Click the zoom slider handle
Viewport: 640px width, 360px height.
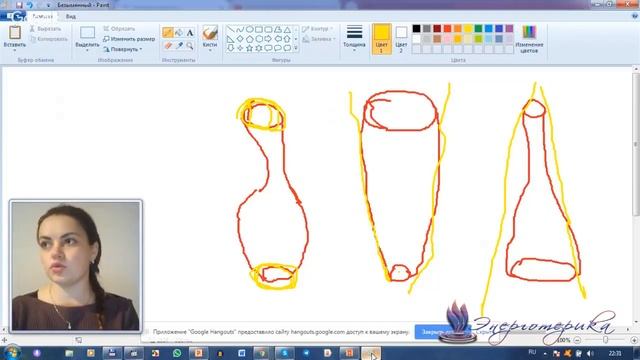pyautogui.click(x=606, y=340)
